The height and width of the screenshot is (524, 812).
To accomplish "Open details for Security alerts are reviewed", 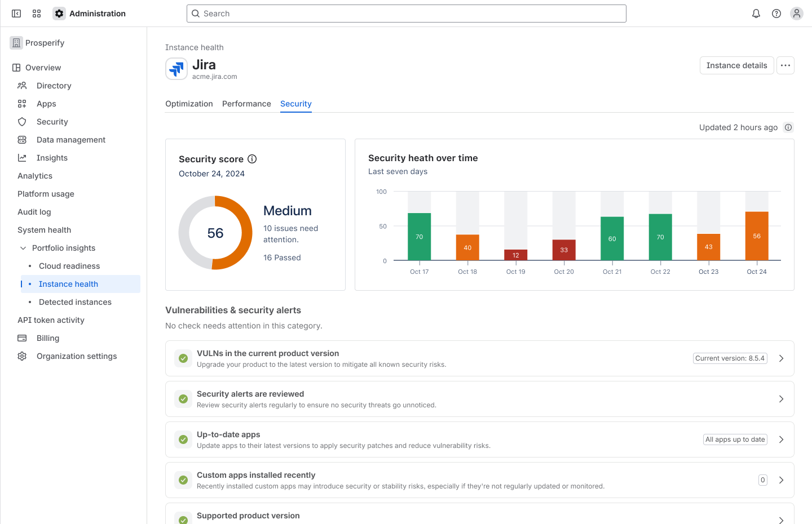I will click(781, 398).
